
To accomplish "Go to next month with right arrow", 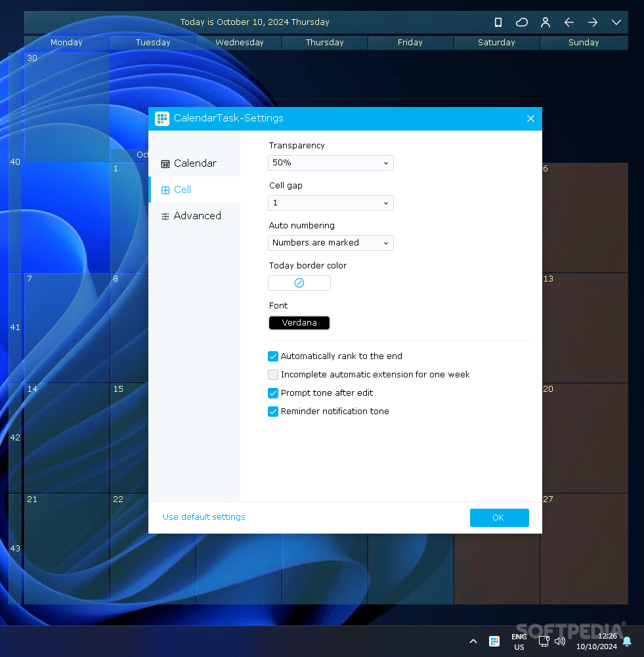I will click(x=592, y=22).
